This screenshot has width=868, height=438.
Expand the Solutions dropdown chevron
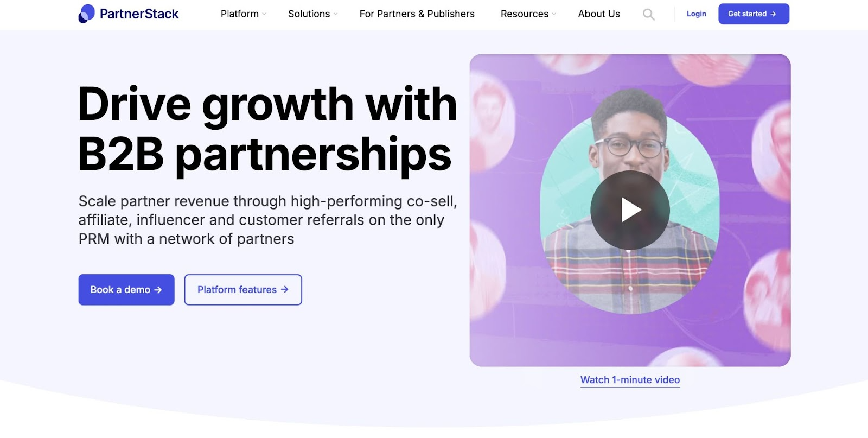click(336, 14)
